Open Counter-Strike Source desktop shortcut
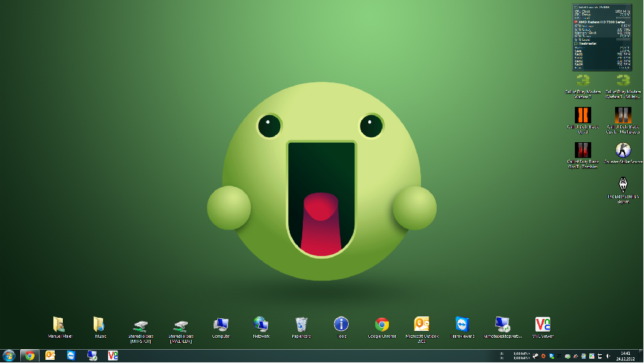The image size is (644, 363). click(x=623, y=150)
